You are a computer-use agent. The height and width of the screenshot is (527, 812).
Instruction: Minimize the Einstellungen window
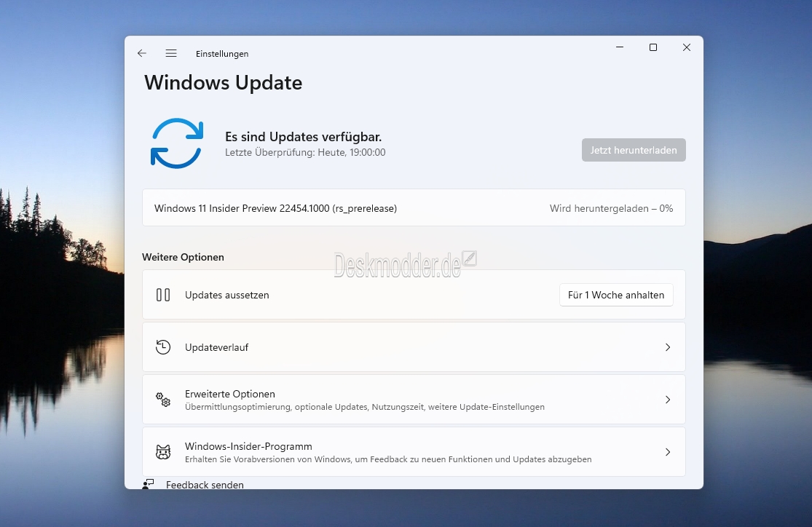pyautogui.click(x=619, y=47)
